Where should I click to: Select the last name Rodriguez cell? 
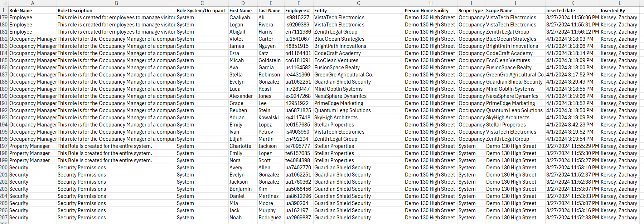(x=270, y=218)
